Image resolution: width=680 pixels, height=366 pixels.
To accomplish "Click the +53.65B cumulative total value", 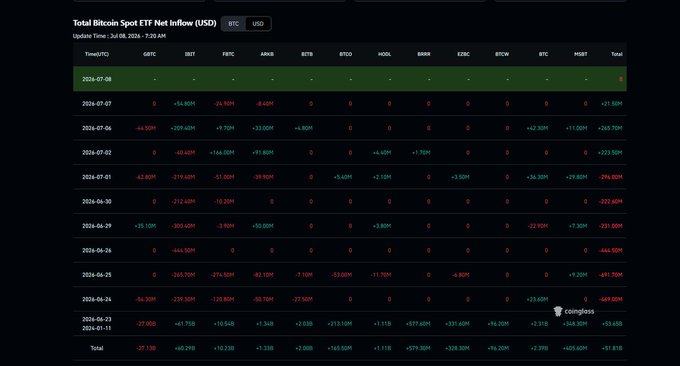I will point(612,324).
